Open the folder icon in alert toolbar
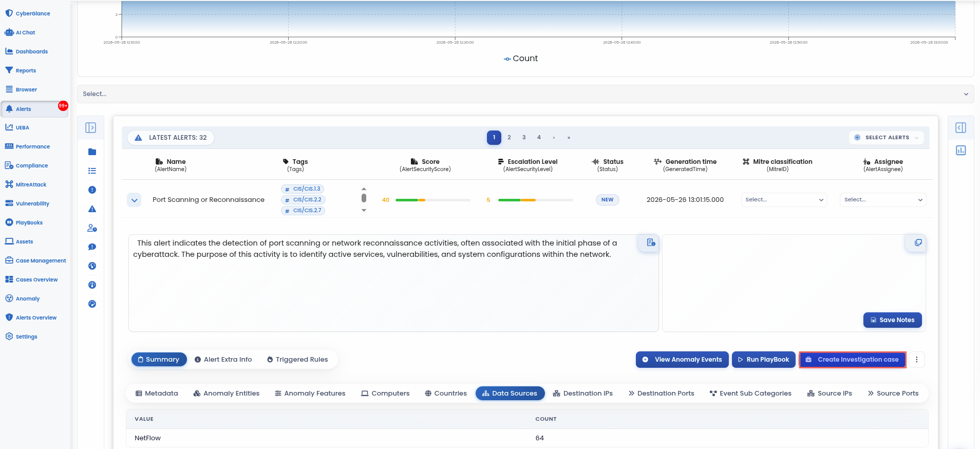 point(92,152)
